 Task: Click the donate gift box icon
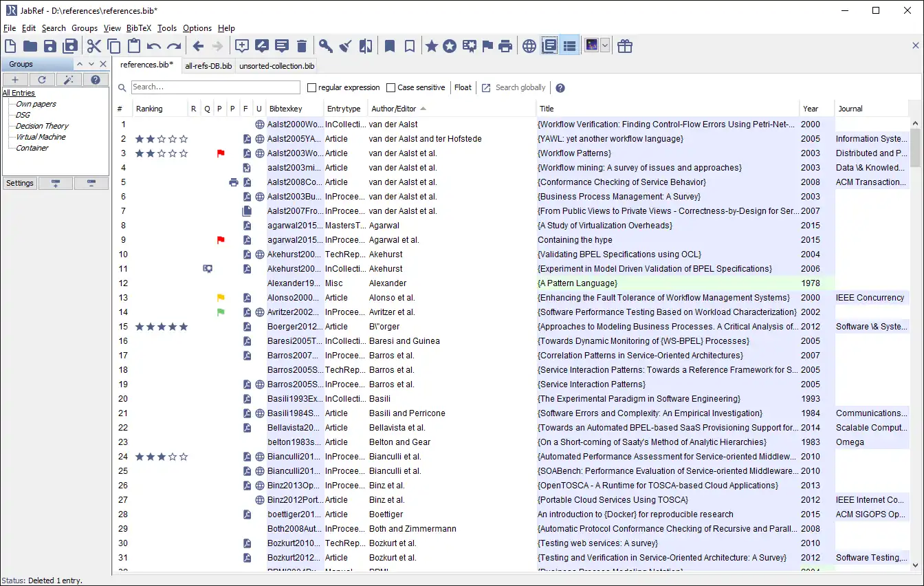click(624, 46)
